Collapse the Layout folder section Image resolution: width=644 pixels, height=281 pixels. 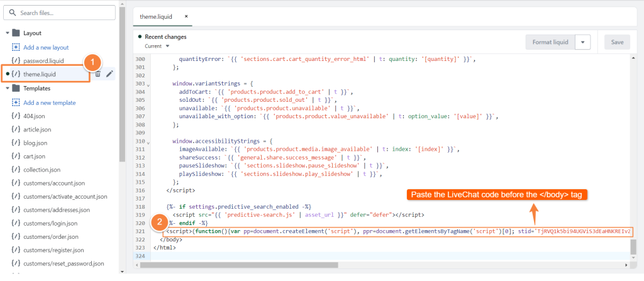coord(7,33)
